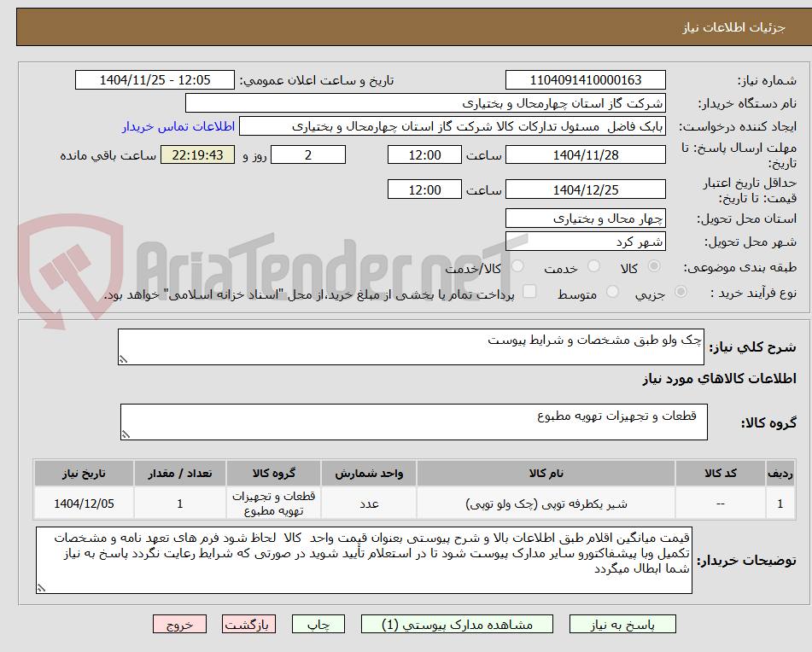Image resolution: width=812 pixels, height=652 pixels.
Task: Select the متوسط purchase type radio
Action: click(x=612, y=293)
